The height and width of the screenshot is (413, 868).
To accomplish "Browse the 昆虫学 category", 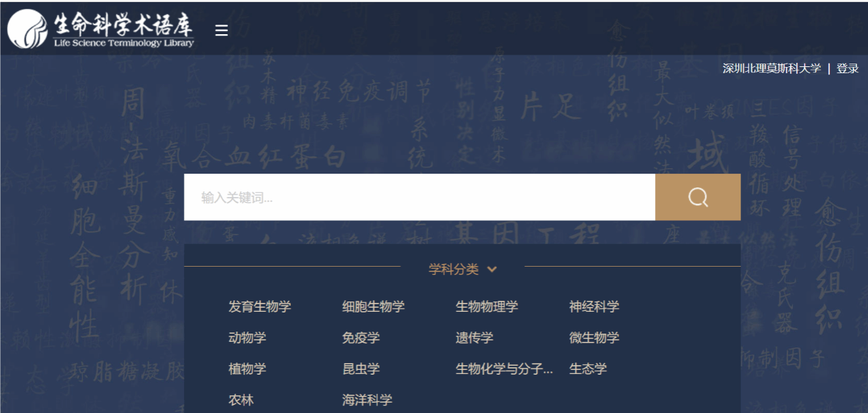I will click(361, 369).
